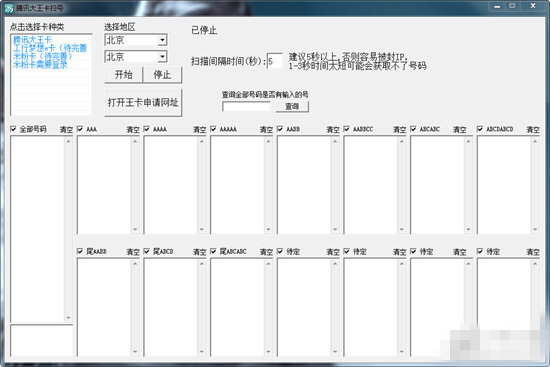Image resolution: width=550 pixels, height=367 pixels.
Task: Choose 米粉卡需要登录 card type
Action: tap(40, 65)
